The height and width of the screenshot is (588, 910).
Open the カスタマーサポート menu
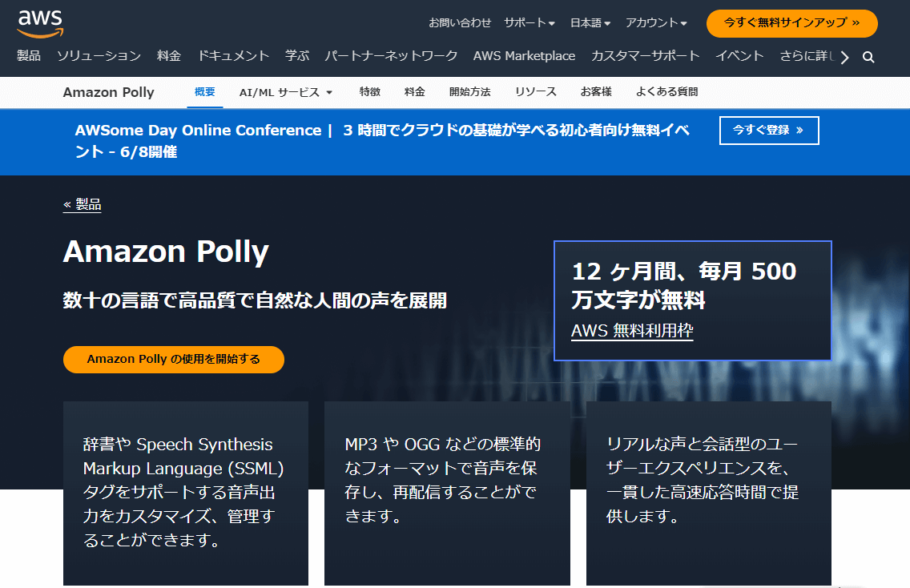(646, 56)
